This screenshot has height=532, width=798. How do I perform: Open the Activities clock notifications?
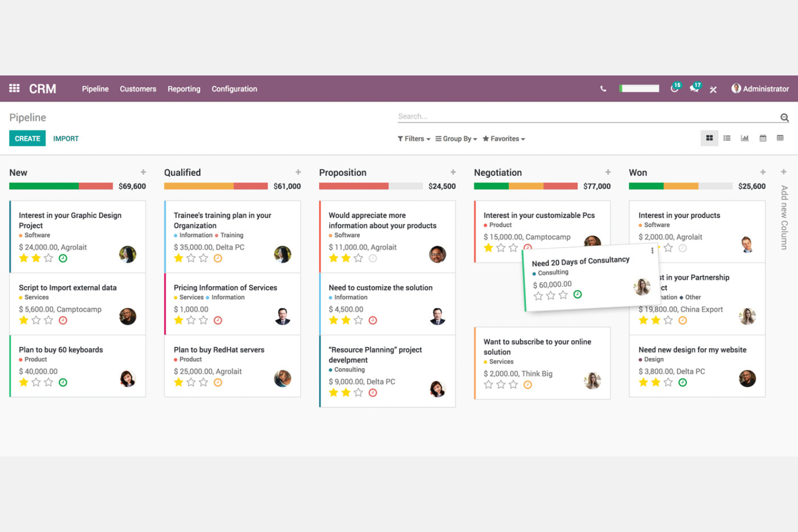click(675, 88)
